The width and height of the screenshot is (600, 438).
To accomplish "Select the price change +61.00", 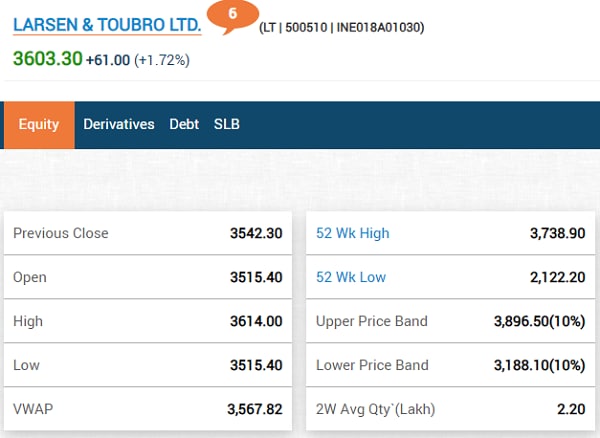I will click(108, 60).
